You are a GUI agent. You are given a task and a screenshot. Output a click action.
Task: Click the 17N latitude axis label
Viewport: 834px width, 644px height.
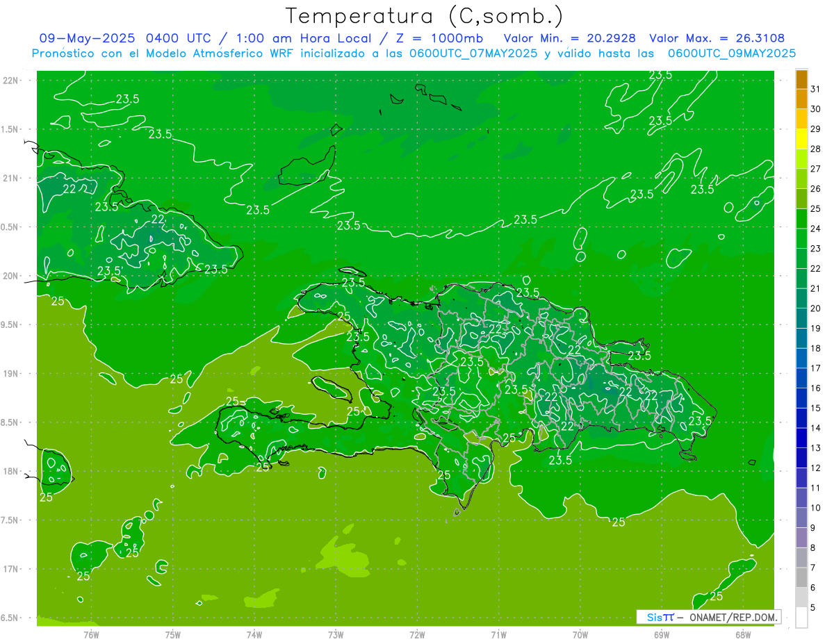click(x=12, y=569)
